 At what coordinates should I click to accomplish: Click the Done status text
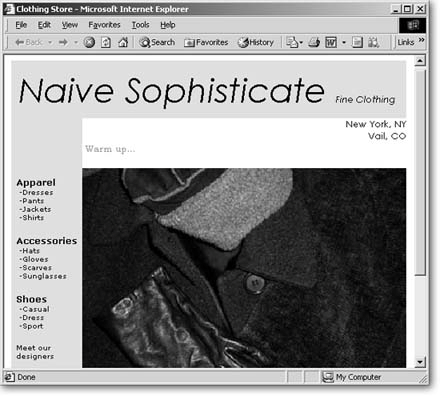pyautogui.click(x=26, y=377)
